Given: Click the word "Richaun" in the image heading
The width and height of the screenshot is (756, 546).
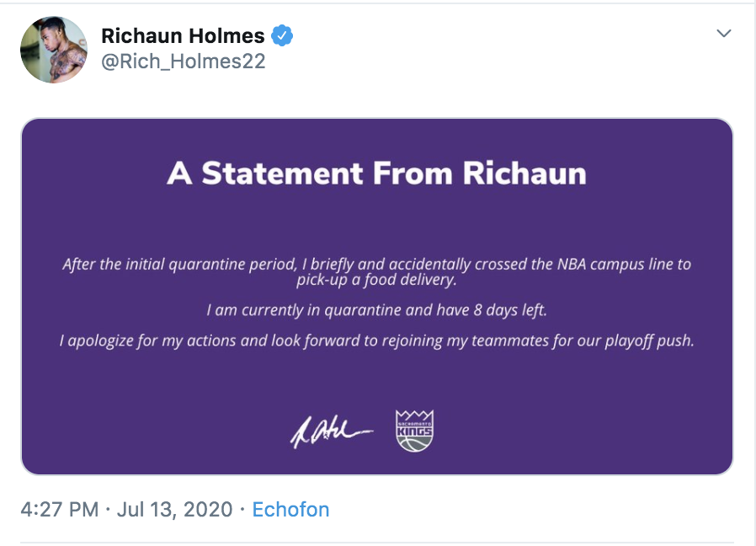Looking at the screenshot, I should [524, 174].
